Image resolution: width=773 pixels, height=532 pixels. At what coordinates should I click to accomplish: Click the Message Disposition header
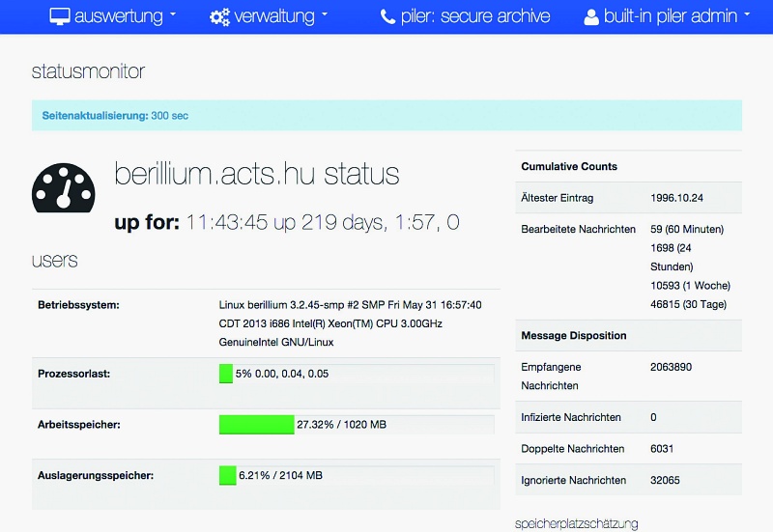click(574, 335)
